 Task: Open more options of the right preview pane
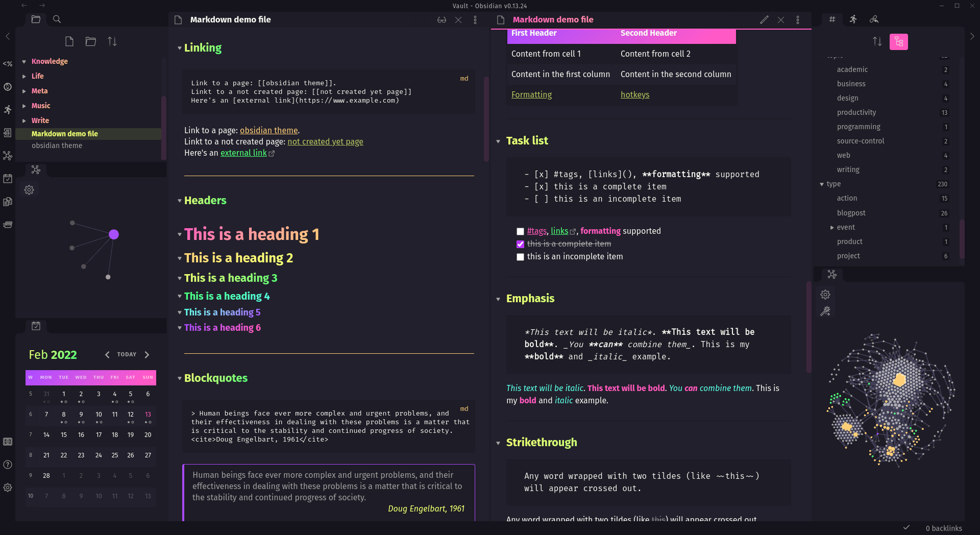798,20
